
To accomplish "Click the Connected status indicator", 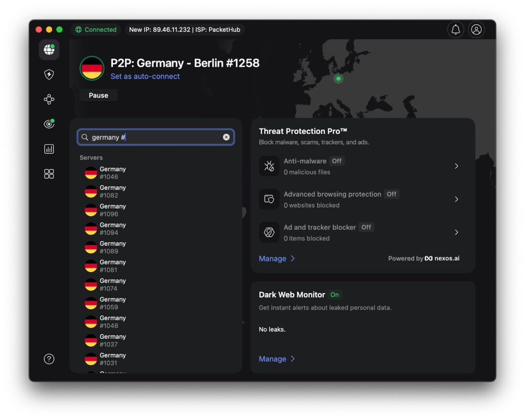I will [96, 29].
